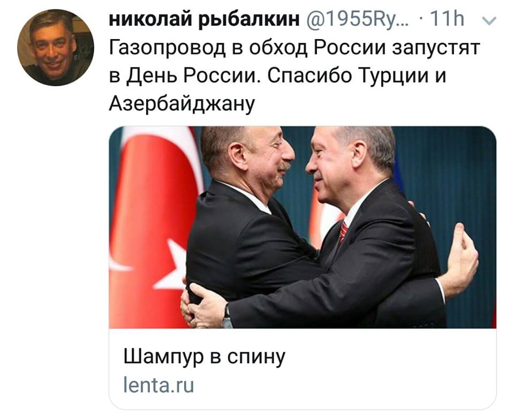
Task: Open the link card preview photo
Action: point(303,227)
